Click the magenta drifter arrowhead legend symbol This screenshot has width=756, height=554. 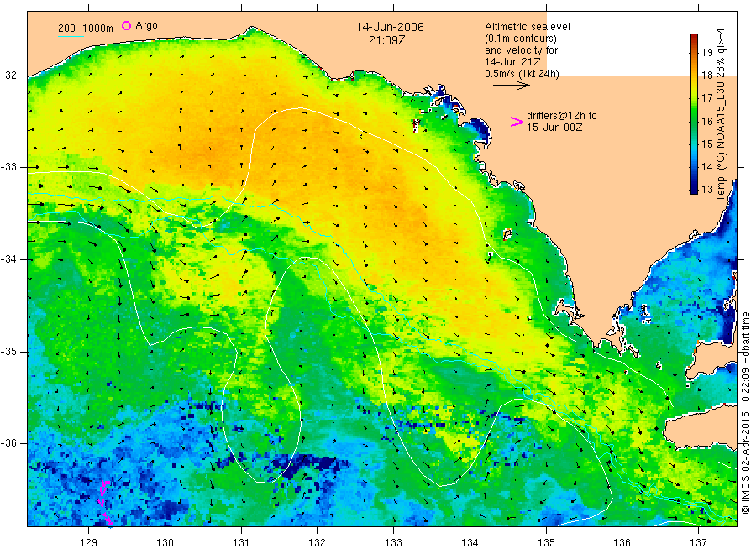[517, 122]
